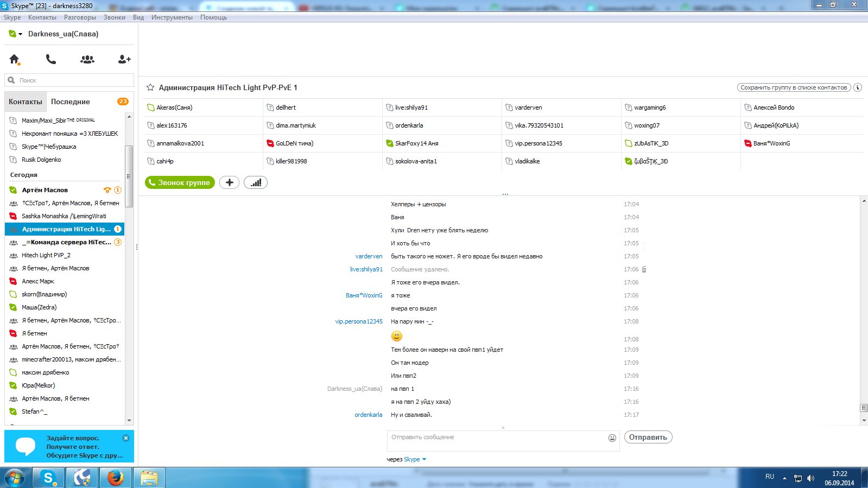Screen dimensions: 868x488
Task: Open the call phones dial icon
Action: (x=51, y=59)
